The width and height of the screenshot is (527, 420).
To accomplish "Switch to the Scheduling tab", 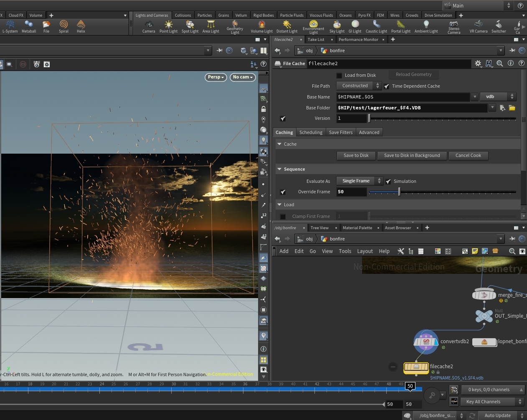I will 311,132.
